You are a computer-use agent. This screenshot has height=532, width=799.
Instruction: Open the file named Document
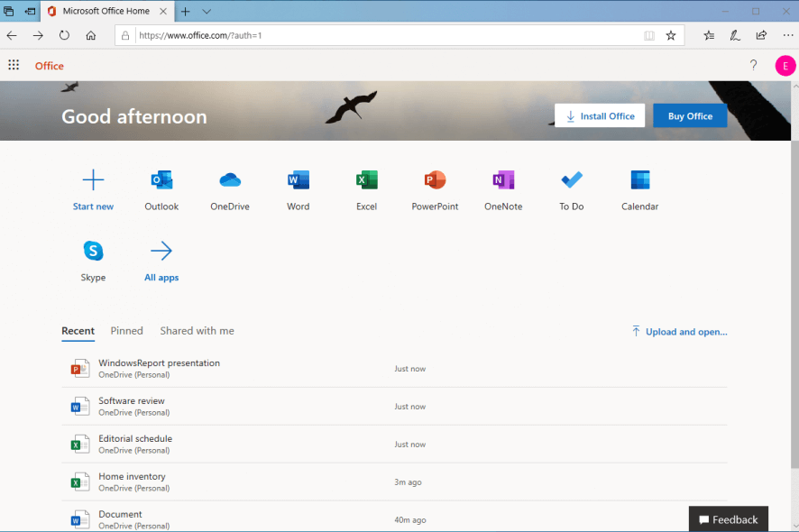tap(394, 517)
